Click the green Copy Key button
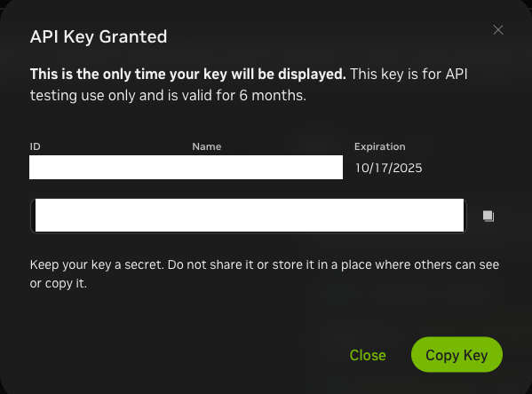The height and width of the screenshot is (394, 532). (457, 355)
